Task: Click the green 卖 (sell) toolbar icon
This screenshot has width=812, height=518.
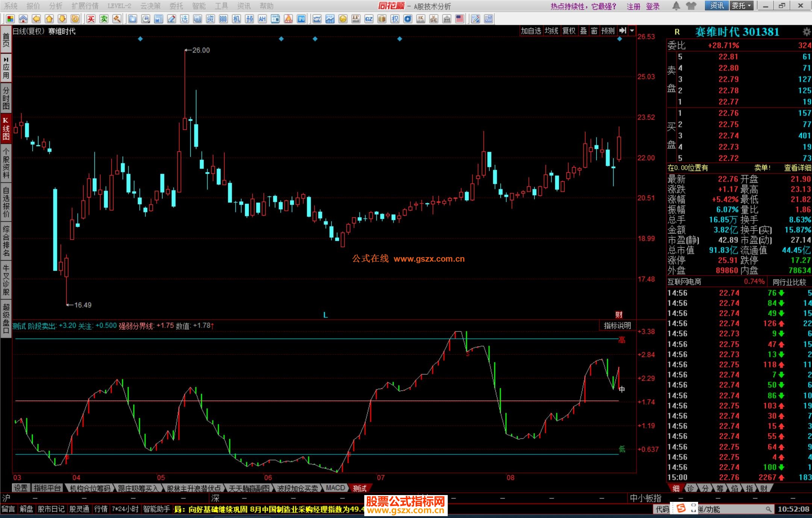Action: (104, 19)
